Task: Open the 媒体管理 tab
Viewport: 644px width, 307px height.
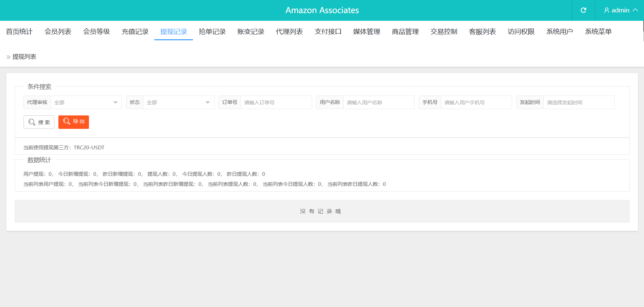Action: click(366, 32)
